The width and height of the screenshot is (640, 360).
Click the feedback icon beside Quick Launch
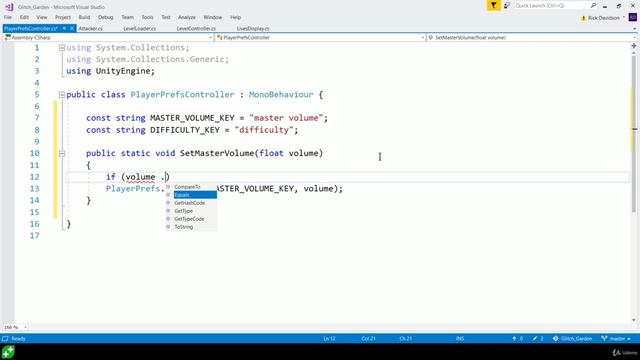click(x=507, y=5)
